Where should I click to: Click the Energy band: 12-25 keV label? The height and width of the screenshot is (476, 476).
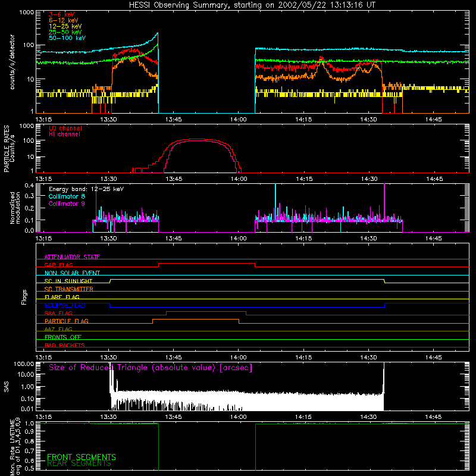click(86, 189)
